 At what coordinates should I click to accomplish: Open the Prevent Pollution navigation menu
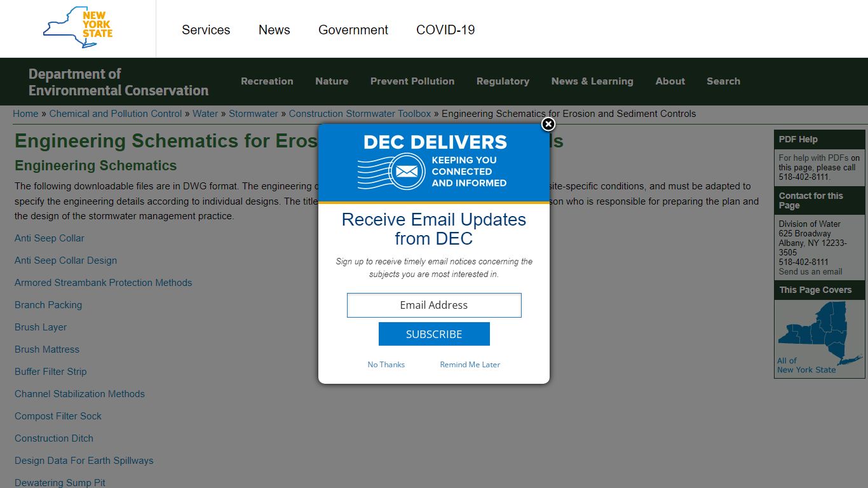(x=412, y=81)
